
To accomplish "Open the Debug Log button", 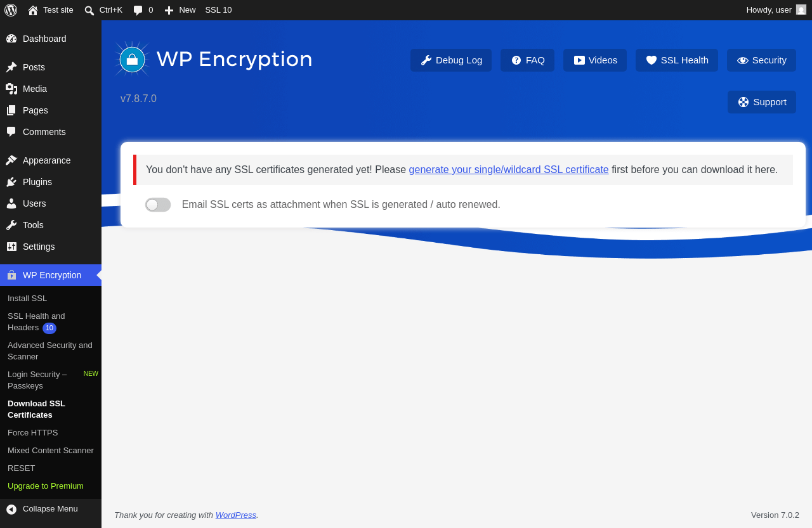I will tap(451, 60).
